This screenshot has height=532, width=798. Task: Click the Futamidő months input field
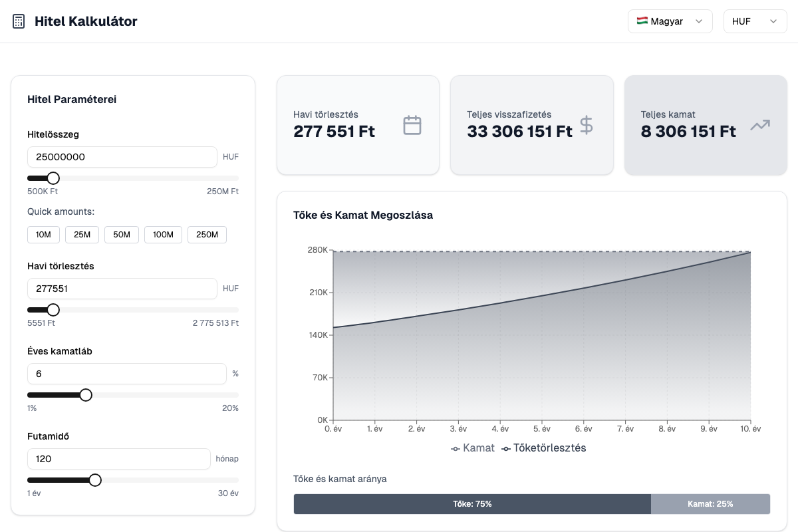(118, 459)
